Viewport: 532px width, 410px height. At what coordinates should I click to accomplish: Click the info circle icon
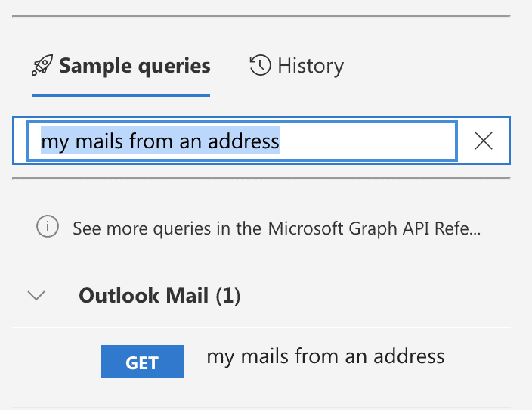point(48,226)
